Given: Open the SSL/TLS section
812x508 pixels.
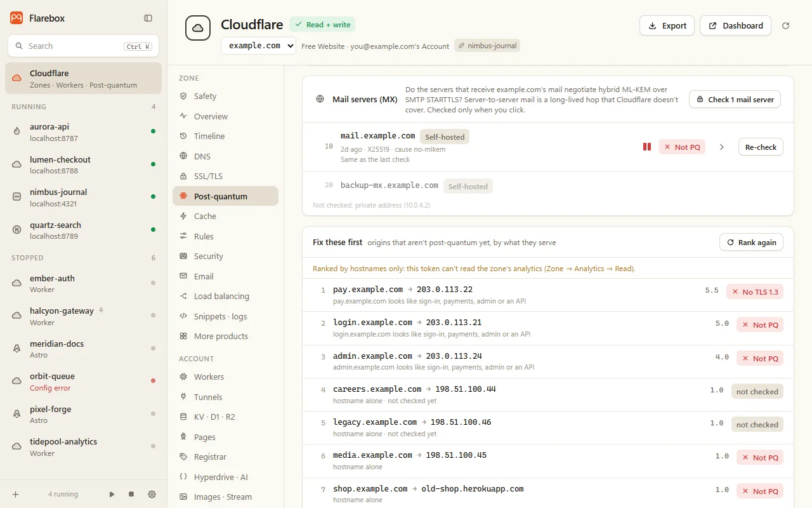Looking at the screenshot, I should [x=225, y=176].
